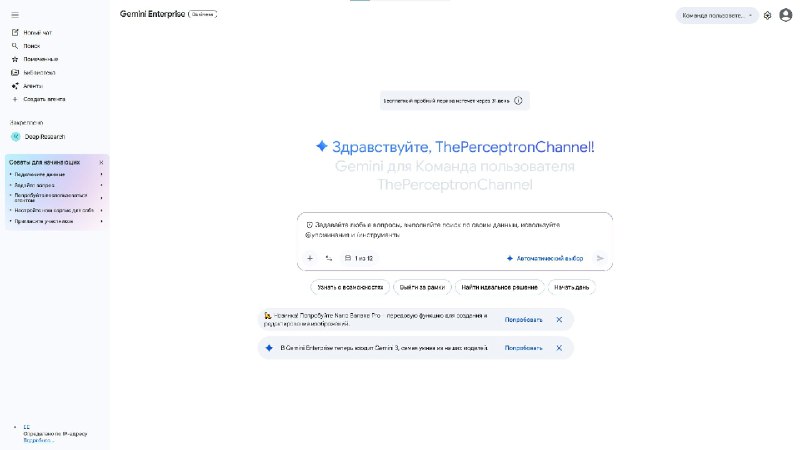Select the 'Начать день' suggestion chip

click(571, 287)
